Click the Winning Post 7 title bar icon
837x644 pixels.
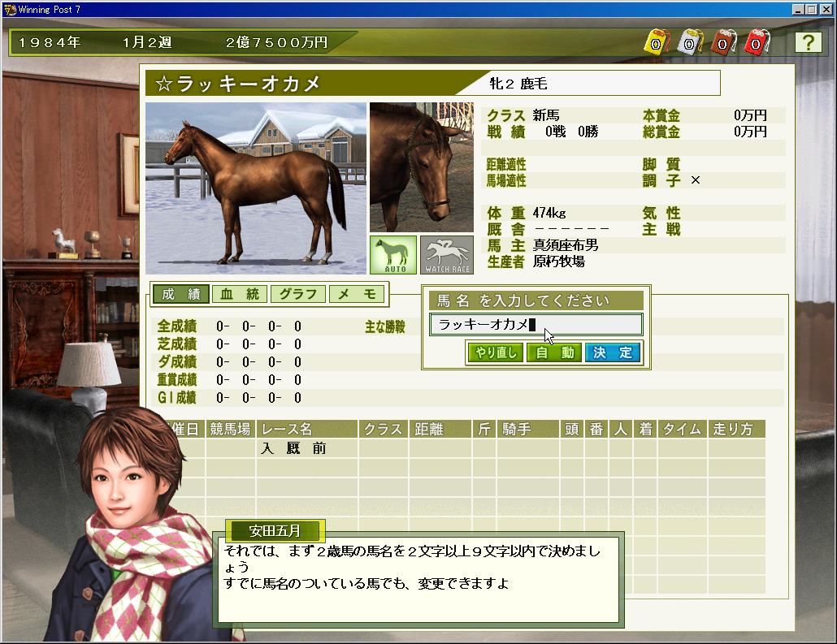pos(10,10)
